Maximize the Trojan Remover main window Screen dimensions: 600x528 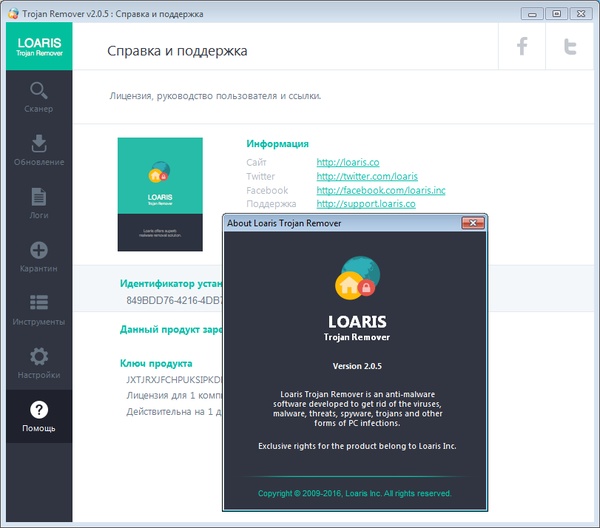pos(556,14)
